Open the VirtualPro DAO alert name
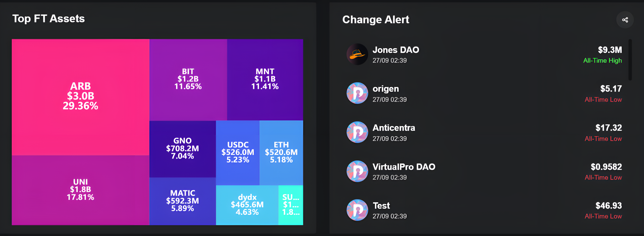644x236 pixels. tap(404, 167)
